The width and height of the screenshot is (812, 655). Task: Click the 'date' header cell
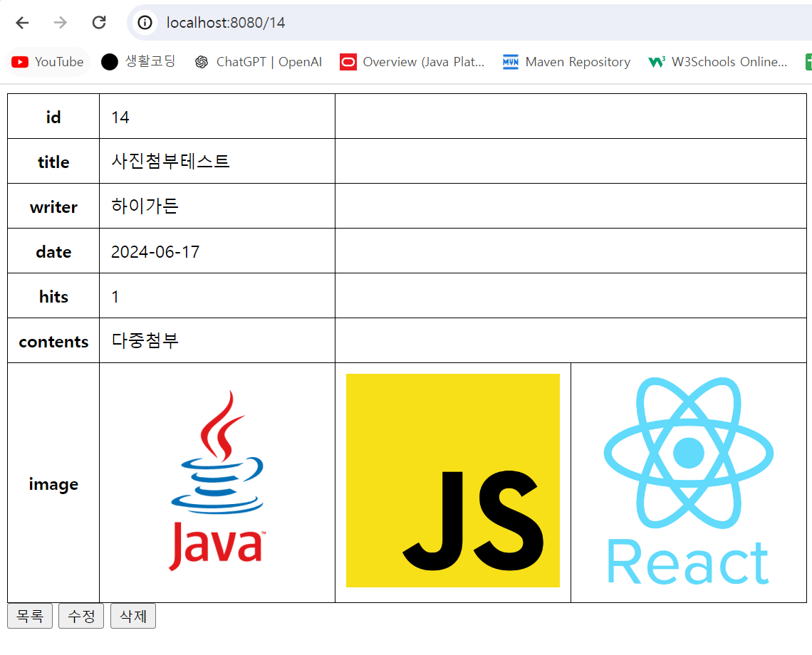(53, 251)
